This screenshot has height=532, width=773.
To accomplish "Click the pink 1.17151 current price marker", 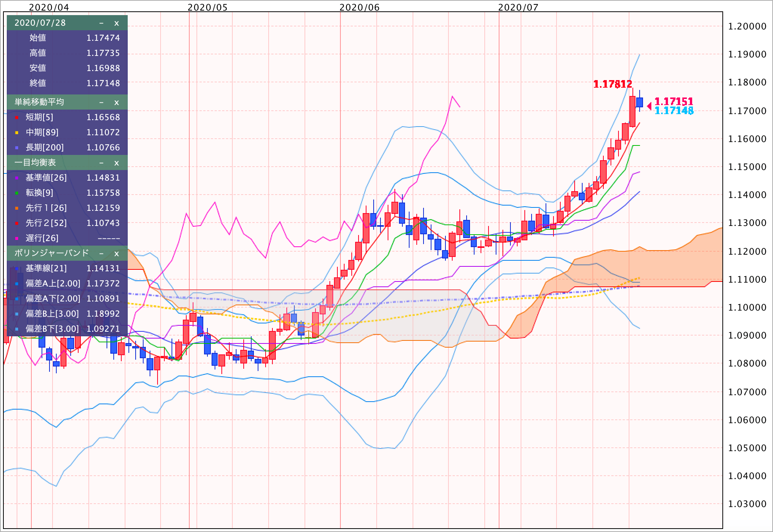I will point(674,101).
